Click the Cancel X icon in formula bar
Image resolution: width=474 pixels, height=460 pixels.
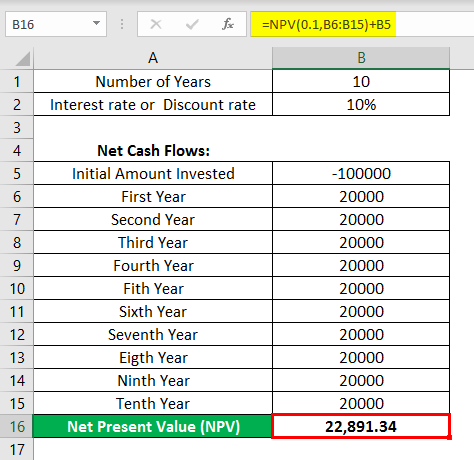point(156,24)
